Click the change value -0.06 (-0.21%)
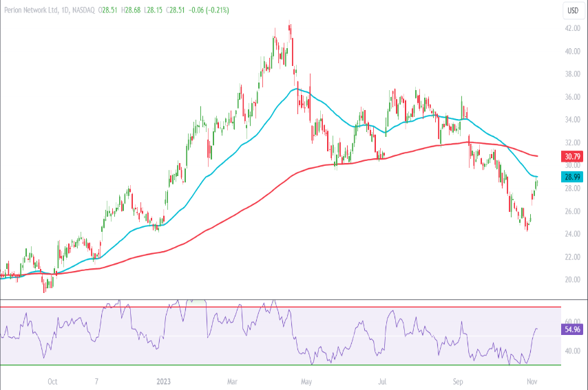The height and width of the screenshot is (390, 588). (x=209, y=10)
